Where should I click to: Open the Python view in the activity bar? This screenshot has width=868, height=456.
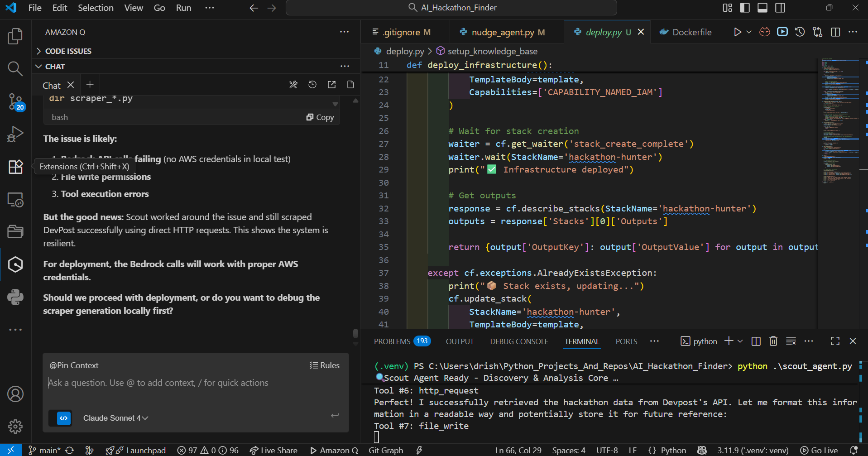point(15,298)
